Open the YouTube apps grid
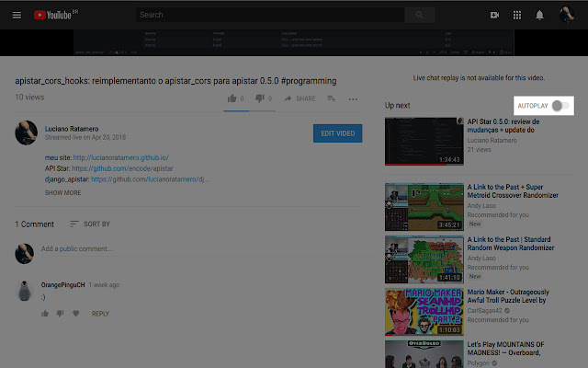The height and width of the screenshot is (368, 588). (x=517, y=15)
